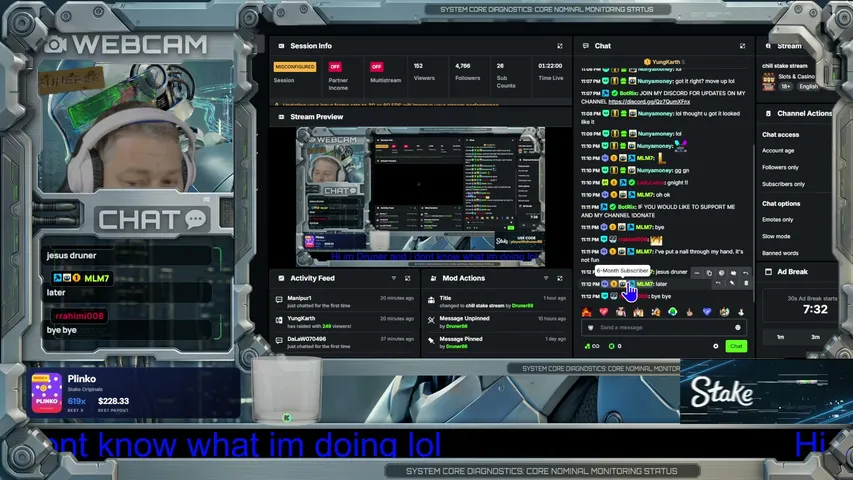Click the chat panel scrollbar

[753, 222]
